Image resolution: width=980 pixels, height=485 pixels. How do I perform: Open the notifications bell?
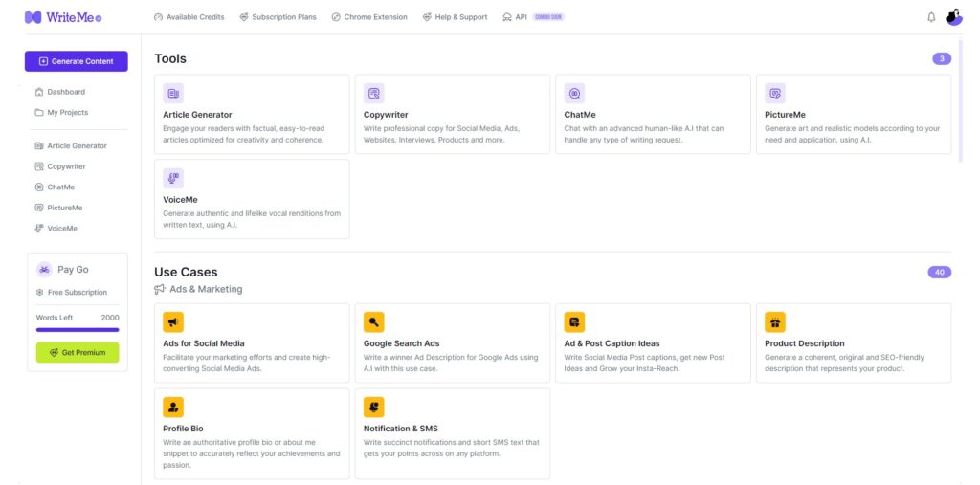pos(931,17)
